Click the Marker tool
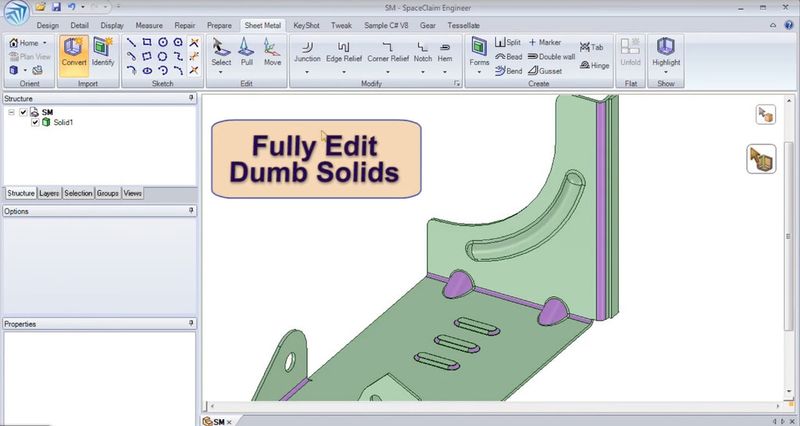The height and width of the screenshot is (426, 800). 544,42
